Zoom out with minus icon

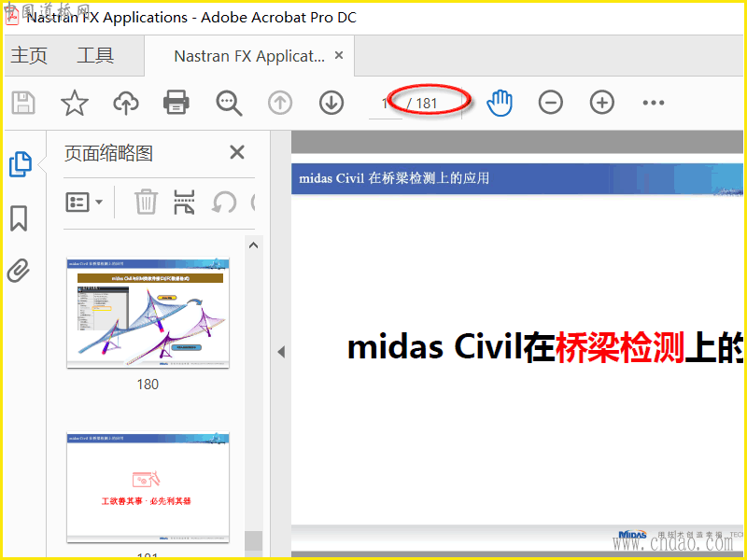tap(551, 103)
